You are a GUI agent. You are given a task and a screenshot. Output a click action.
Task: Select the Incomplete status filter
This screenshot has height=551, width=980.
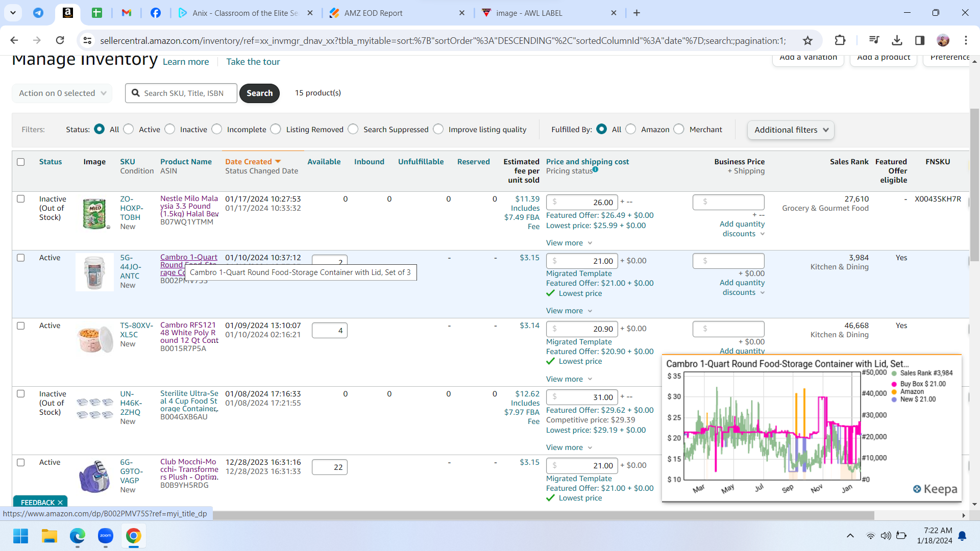217,129
